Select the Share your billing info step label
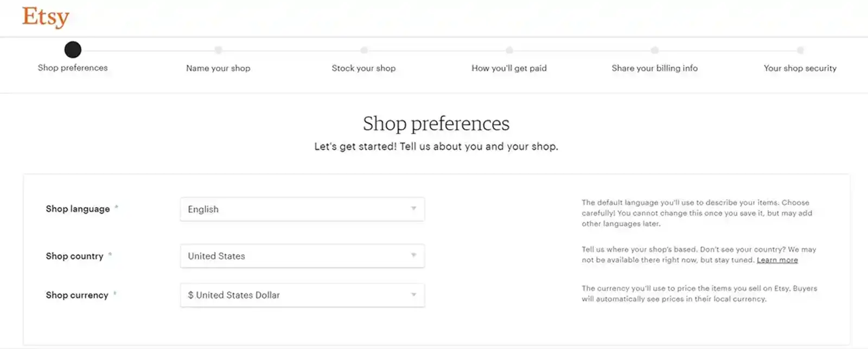The image size is (868, 349). tap(655, 68)
